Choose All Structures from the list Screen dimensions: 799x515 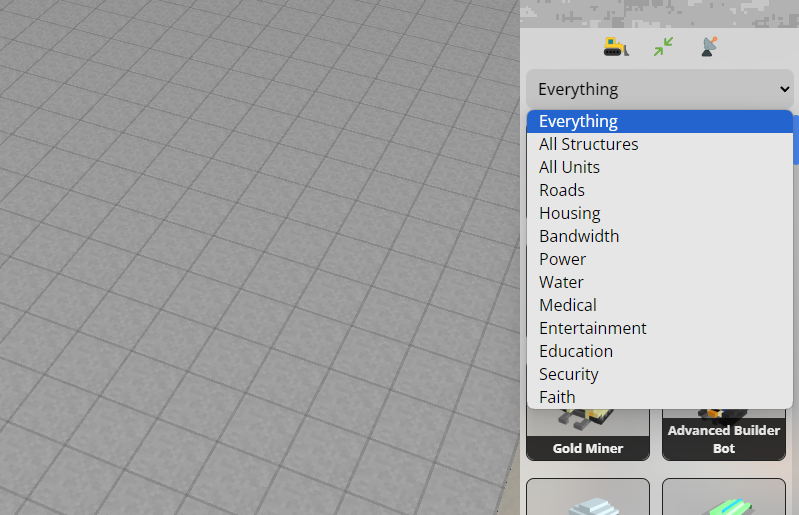pos(660,144)
